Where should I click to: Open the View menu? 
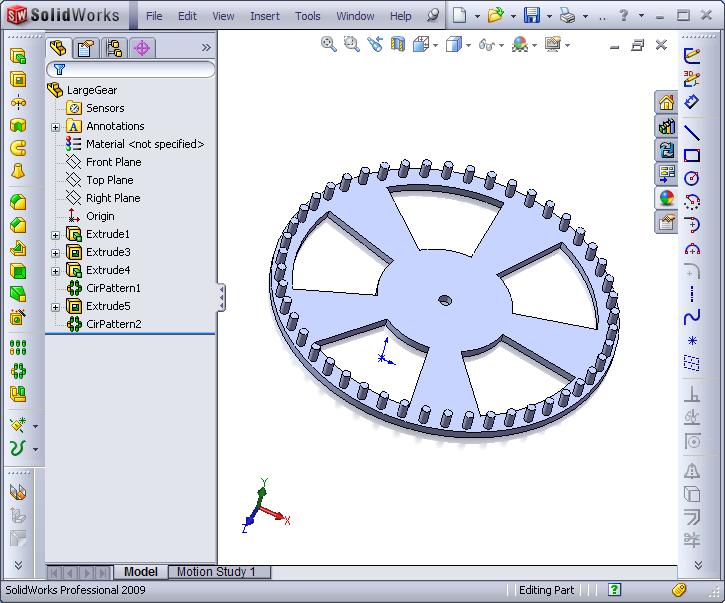(223, 16)
